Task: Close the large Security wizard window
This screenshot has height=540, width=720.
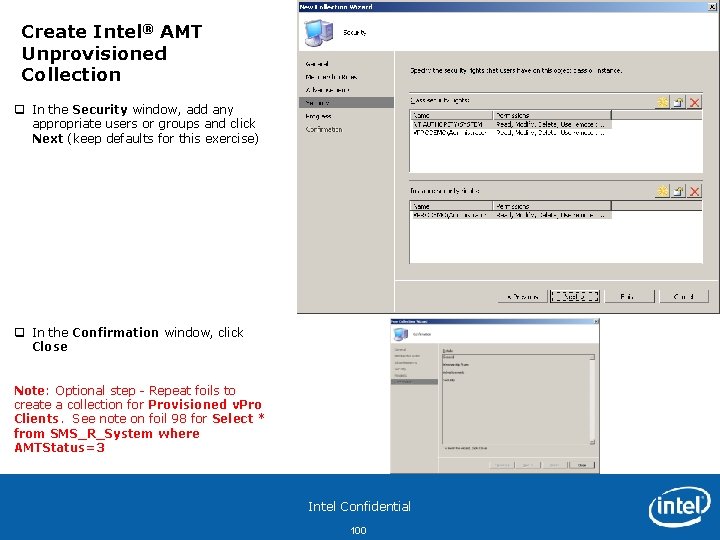Action: click(713, 6)
